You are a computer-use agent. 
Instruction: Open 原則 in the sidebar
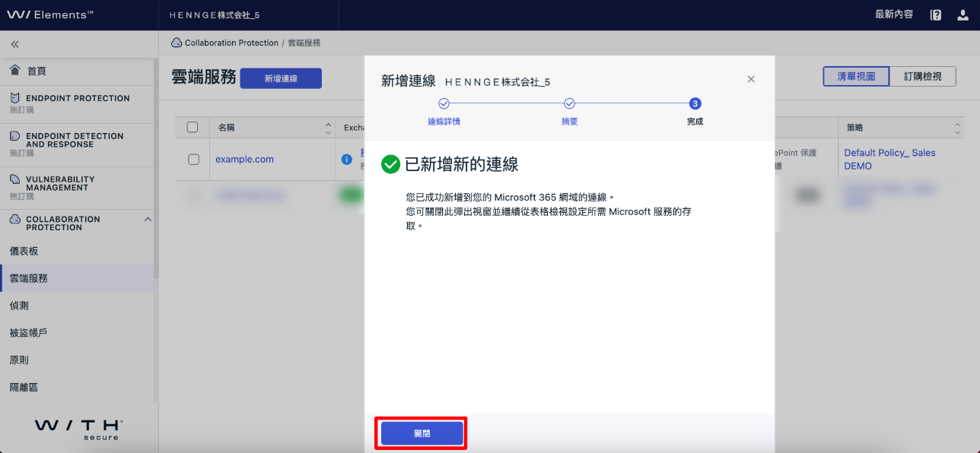(78, 360)
